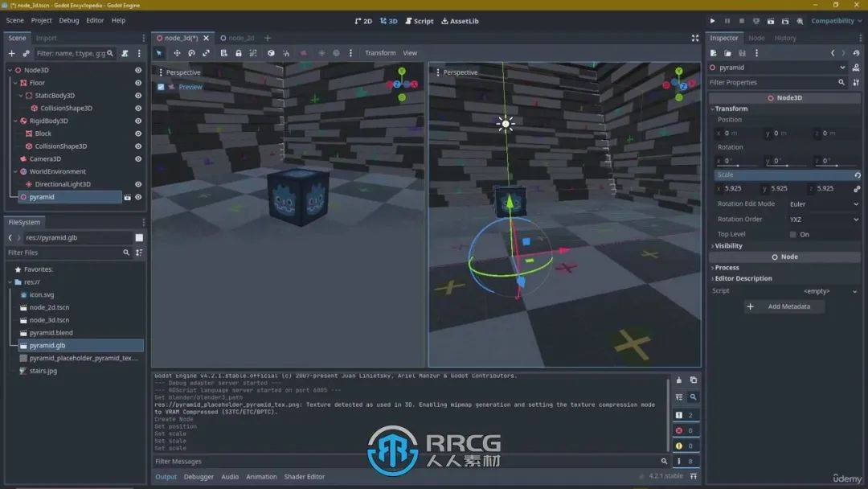Open the Rotation Edit Mode dropdown
868x489 pixels.
coord(823,204)
